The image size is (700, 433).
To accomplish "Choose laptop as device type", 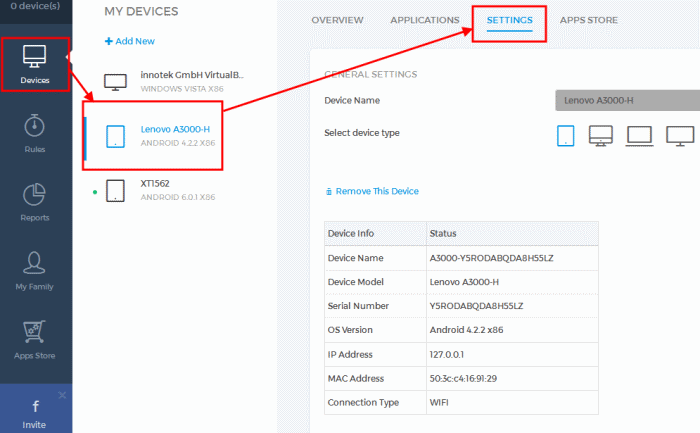I will pos(639,136).
